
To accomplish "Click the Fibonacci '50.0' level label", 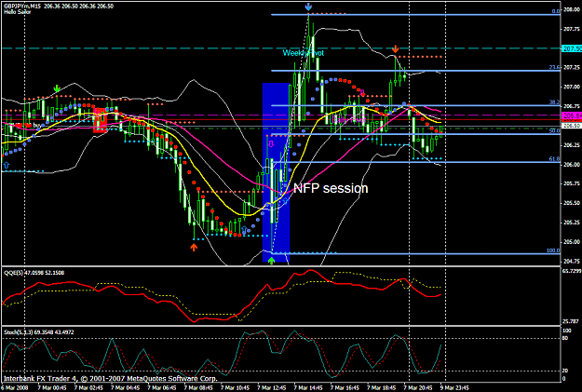I will (555, 130).
